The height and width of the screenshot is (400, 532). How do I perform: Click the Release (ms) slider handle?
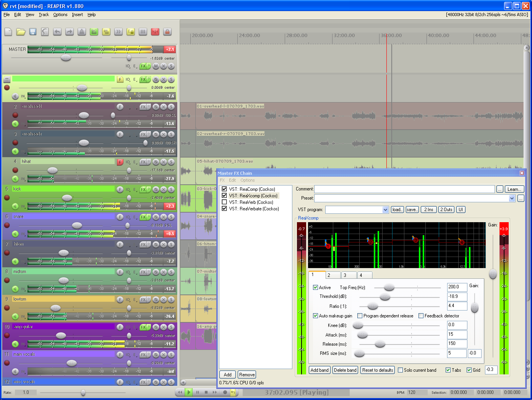(380, 344)
